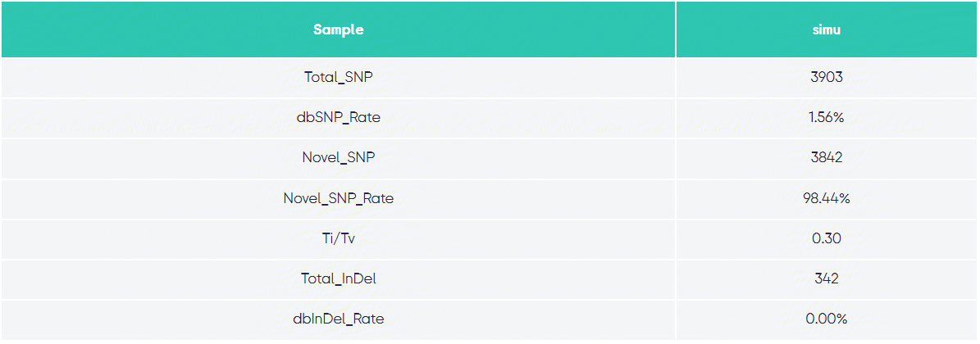The width and height of the screenshot is (980, 344).
Task: Click the Sample column header
Action: [338, 29]
